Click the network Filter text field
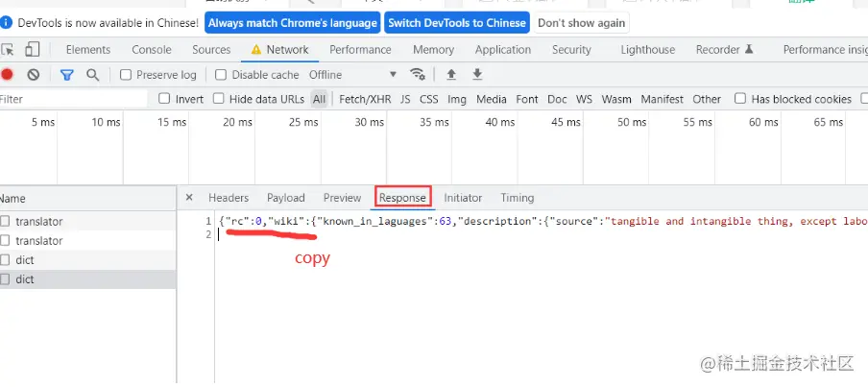The width and height of the screenshot is (868, 387). 73,99
